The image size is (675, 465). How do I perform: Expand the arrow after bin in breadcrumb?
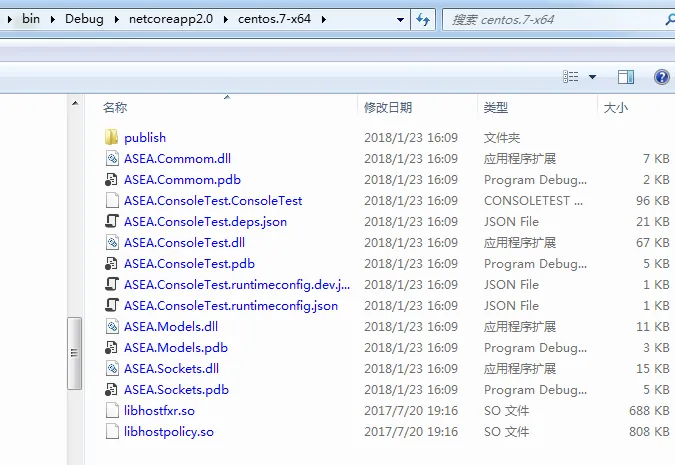pyautogui.click(x=53, y=19)
